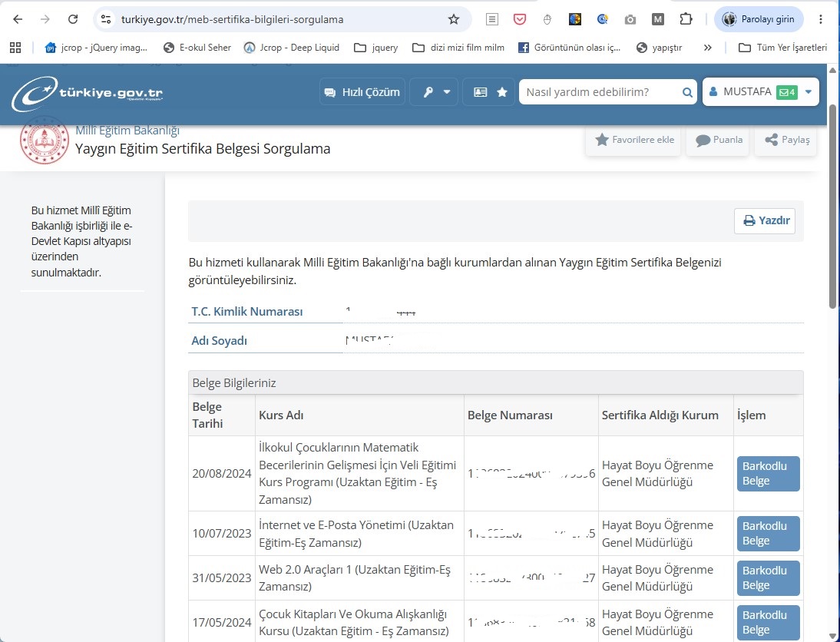Click the search magnifier in help box
Viewport: 840px width, 642px height.
coord(686,92)
